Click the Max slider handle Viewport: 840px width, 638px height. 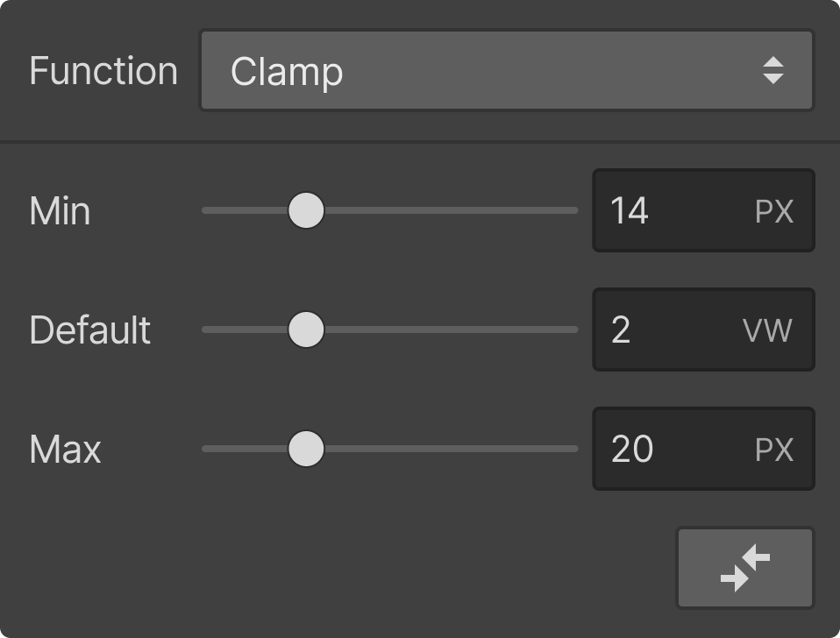(306, 449)
